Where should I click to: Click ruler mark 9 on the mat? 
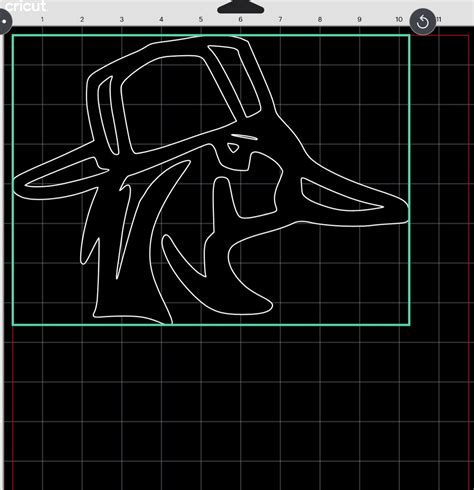pyautogui.click(x=359, y=19)
